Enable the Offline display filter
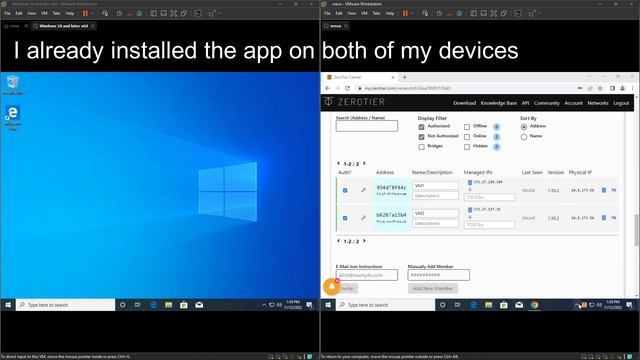Image resolution: width=640 pixels, height=360 pixels. [467, 127]
